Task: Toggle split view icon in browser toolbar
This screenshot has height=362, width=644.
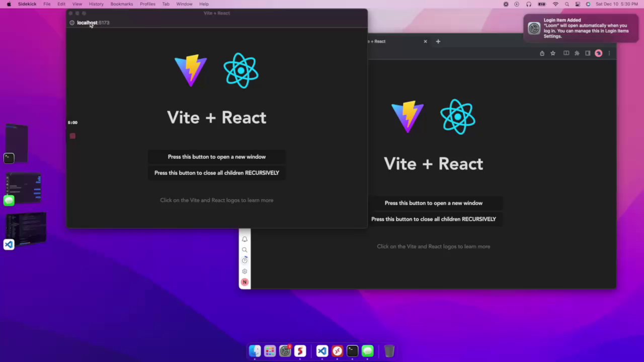Action: (x=566, y=53)
